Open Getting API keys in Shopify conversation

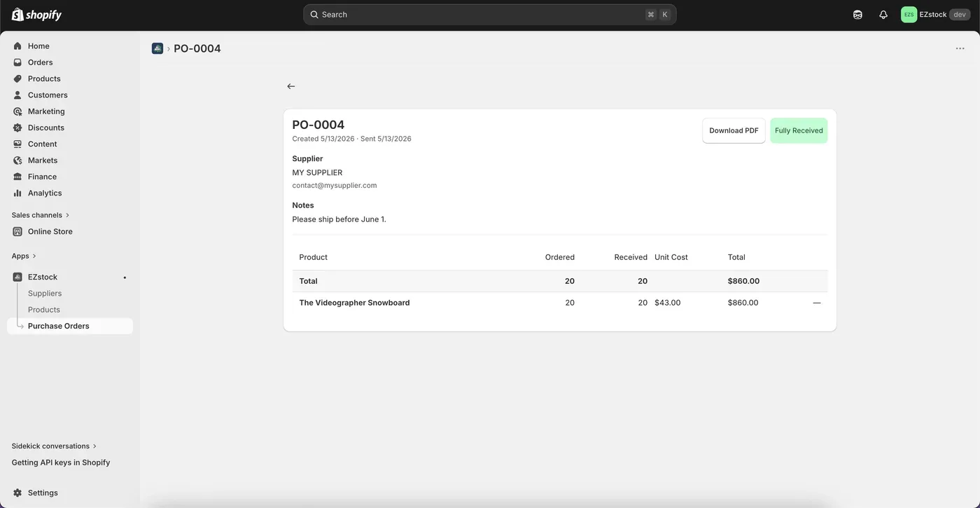pyautogui.click(x=61, y=462)
